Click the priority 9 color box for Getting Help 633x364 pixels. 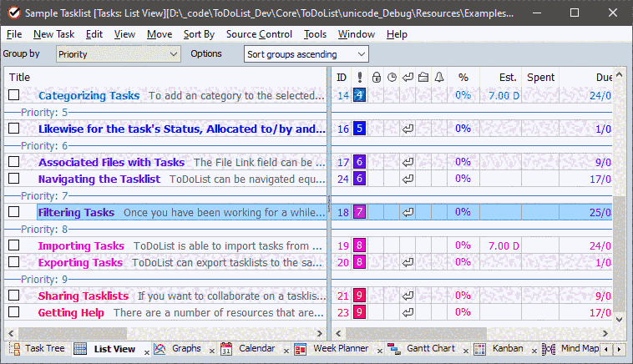359,312
